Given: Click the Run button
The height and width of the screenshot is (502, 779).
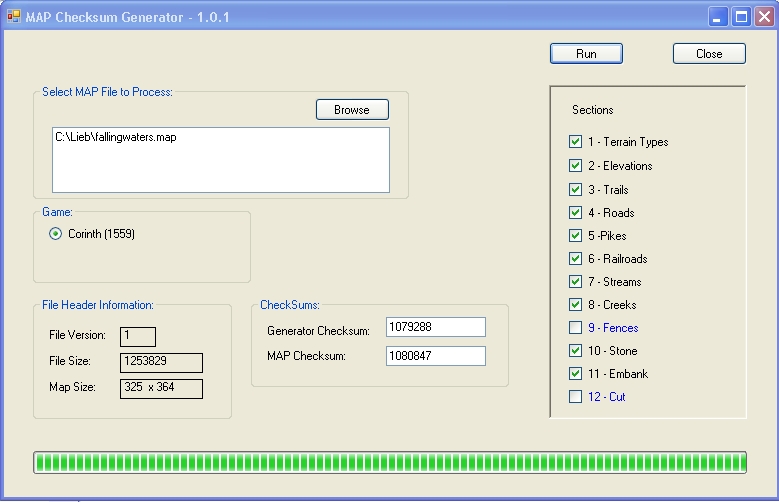Looking at the screenshot, I should (x=586, y=54).
